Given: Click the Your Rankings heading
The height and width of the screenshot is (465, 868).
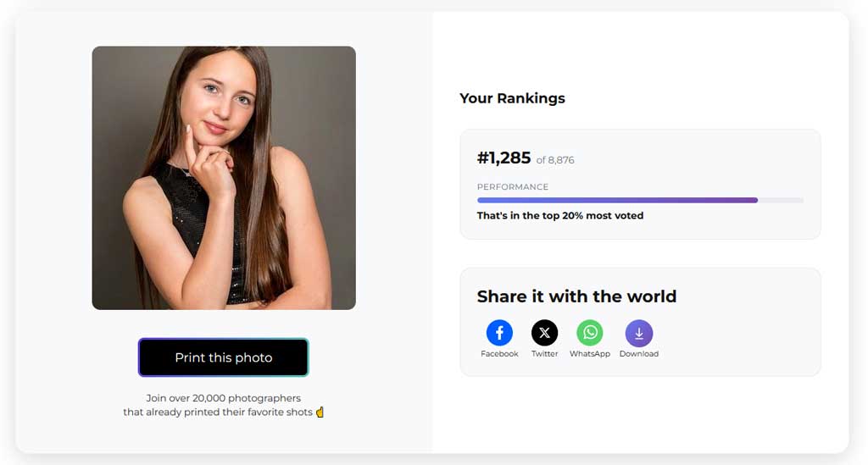Looking at the screenshot, I should 512,98.
